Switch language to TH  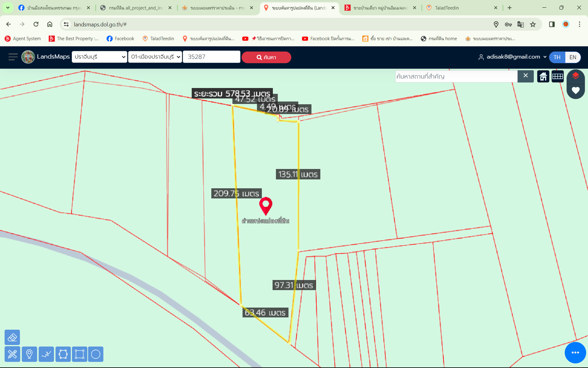557,57
